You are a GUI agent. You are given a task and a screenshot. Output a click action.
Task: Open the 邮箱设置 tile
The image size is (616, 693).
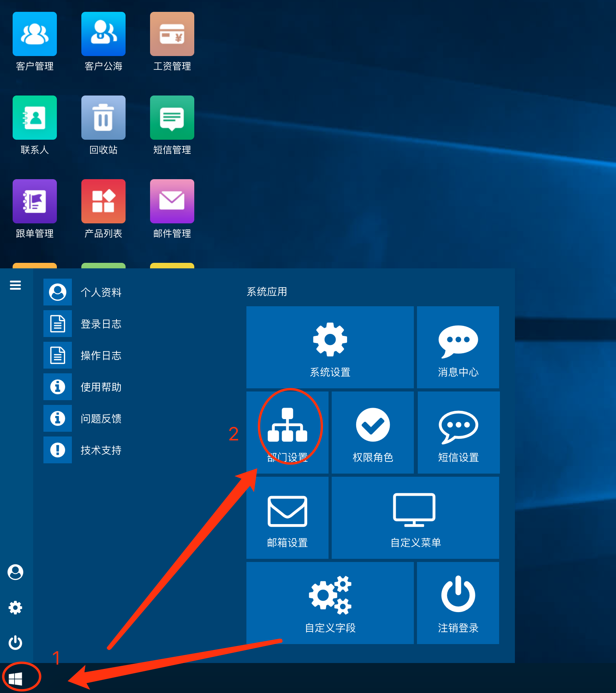287,518
